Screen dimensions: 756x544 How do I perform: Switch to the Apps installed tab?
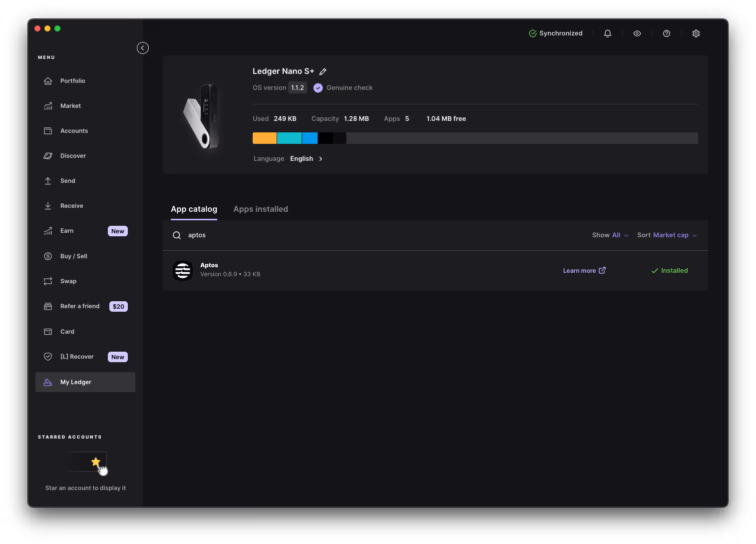pyautogui.click(x=261, y=209)
